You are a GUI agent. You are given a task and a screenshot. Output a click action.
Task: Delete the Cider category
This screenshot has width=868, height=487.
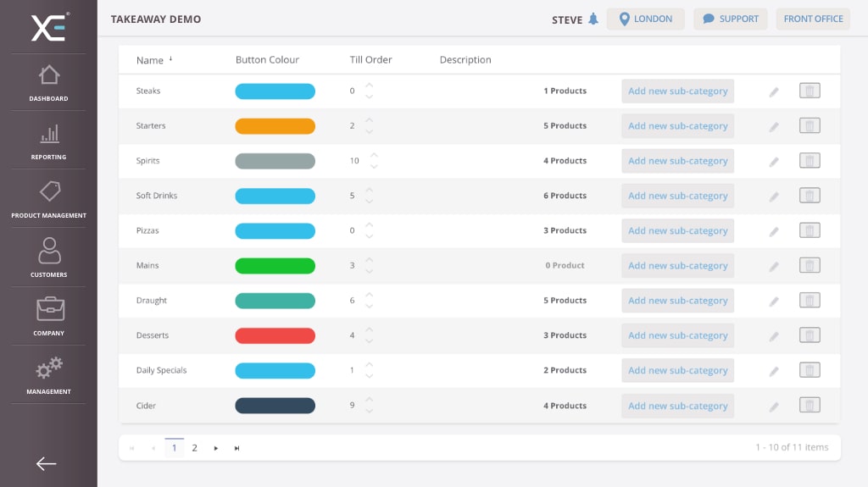810,406
